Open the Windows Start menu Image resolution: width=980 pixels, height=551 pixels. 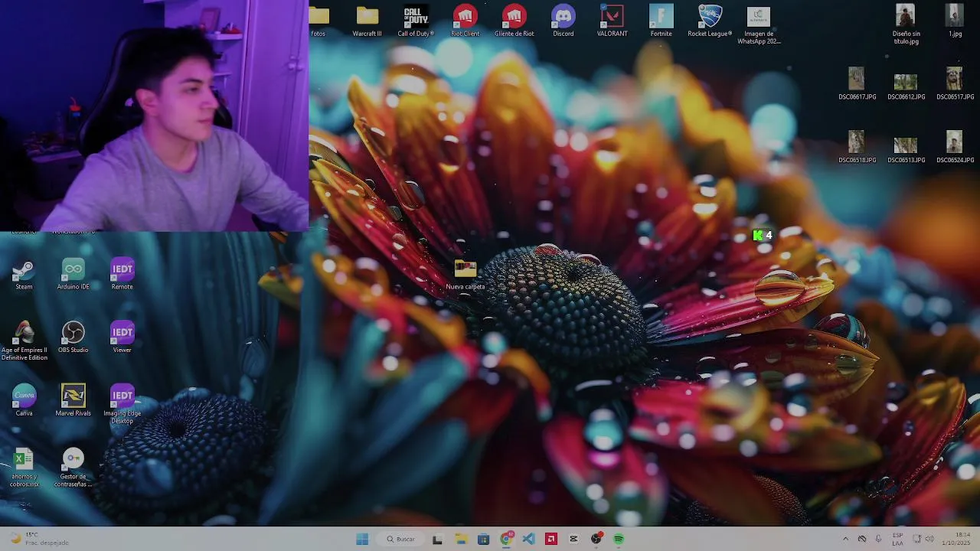coord(362,539)
